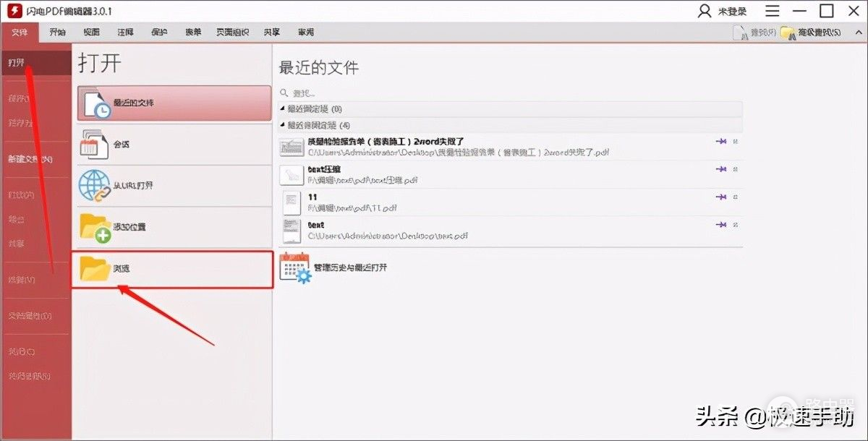
Task: Select the 文件 ribbon tab
Action: [20, 33]
